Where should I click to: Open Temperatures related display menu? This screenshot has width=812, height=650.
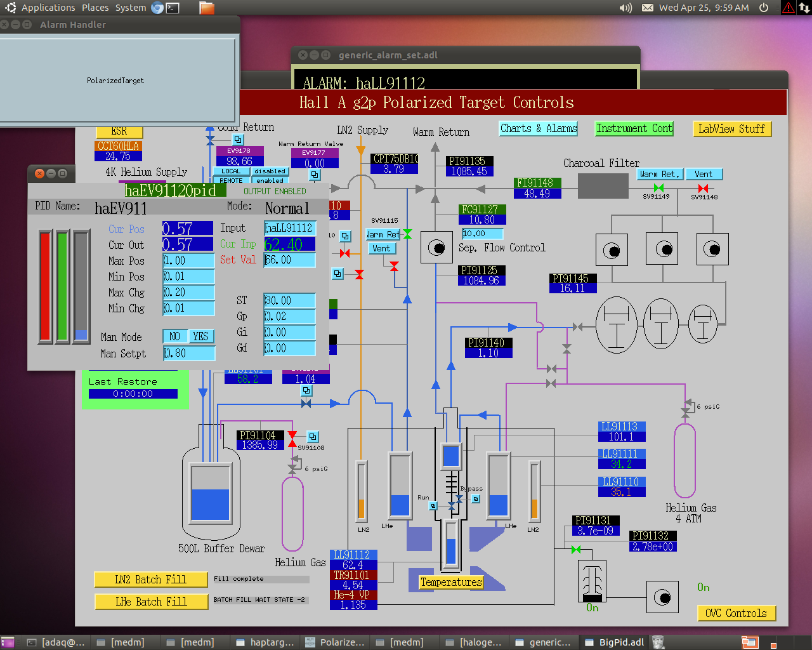pos(451,582)
